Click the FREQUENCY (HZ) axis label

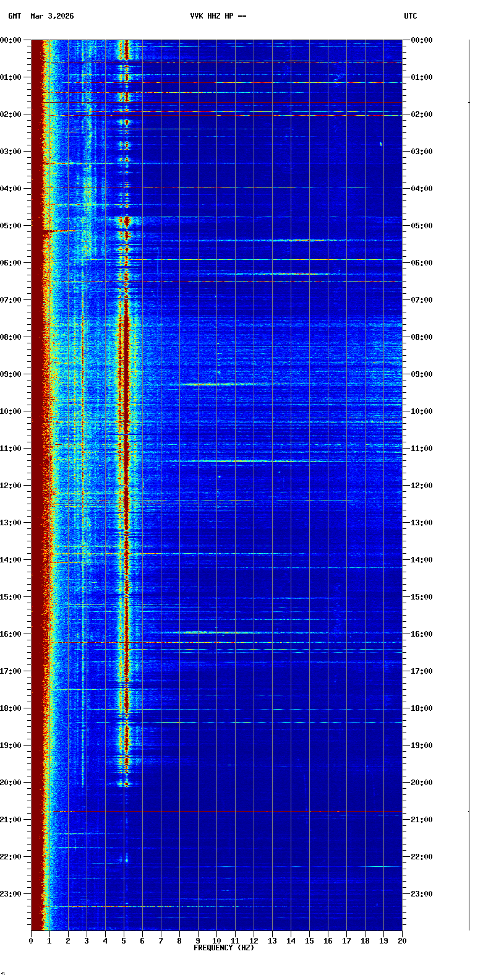point(224,948)
